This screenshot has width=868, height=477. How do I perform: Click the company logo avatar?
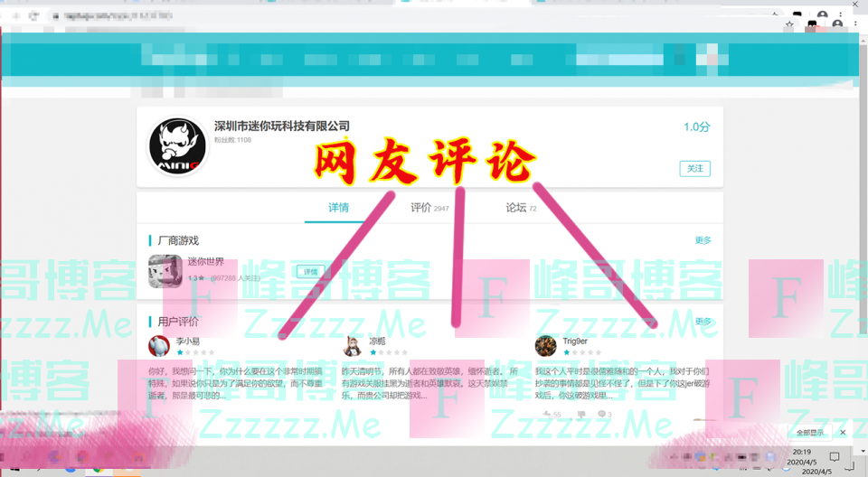click(177, 146)
